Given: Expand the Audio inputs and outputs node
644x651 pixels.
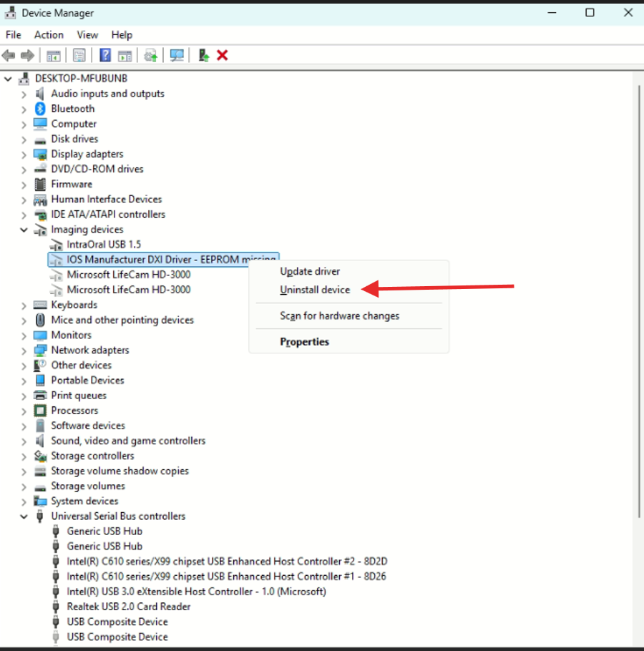Looking at the screenshot, I should pos(24,94).
